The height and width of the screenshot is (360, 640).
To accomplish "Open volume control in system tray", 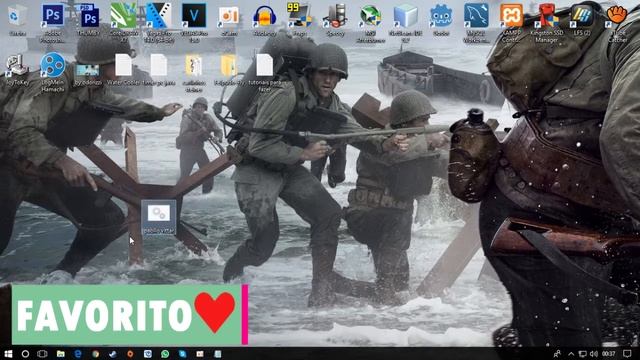I will click(x=594, y=353).
